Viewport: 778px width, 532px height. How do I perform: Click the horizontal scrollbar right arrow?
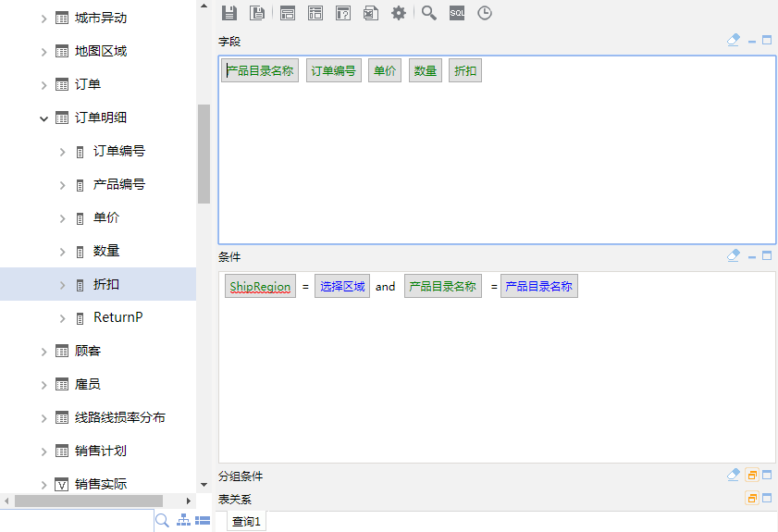(x=189, y=501)
